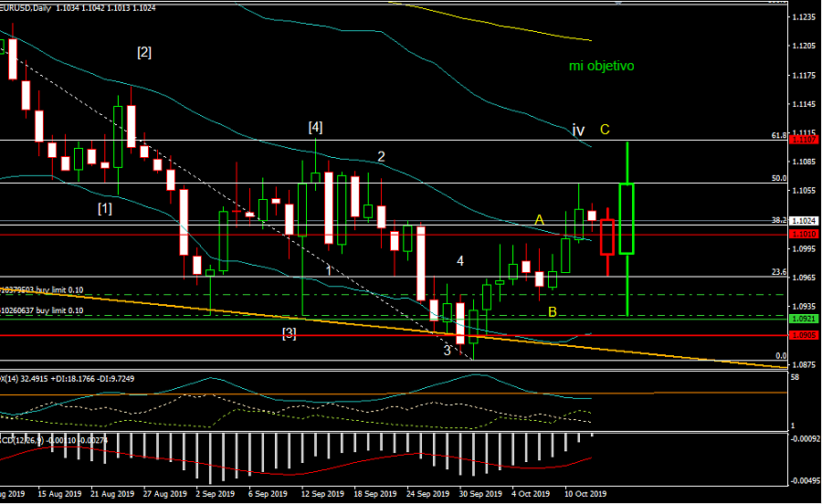Click the red 1.0905 price tag
The width and height of the screenshot is (822, 504).
tap(803, 335)
